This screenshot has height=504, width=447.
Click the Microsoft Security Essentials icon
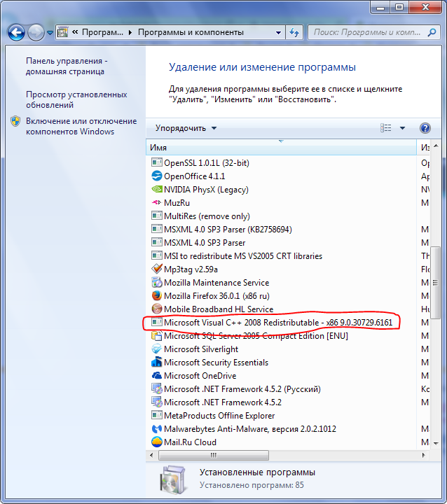coord(157,362)
